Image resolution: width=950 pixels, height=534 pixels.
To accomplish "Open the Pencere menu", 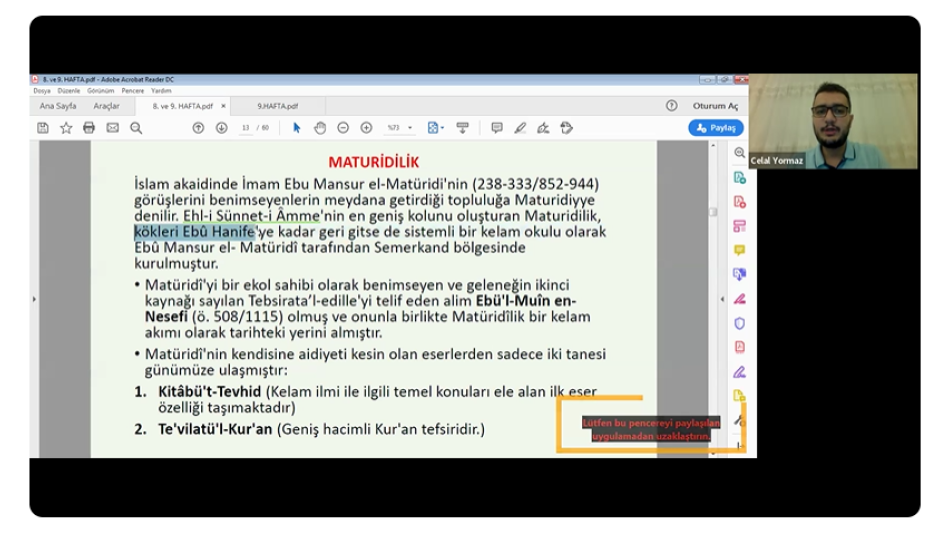I will click(x=132, y=91).
